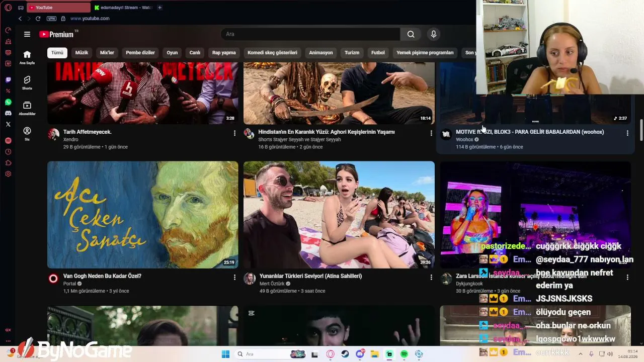Switch to the edamadayri Stream tab

pos(123,8)
